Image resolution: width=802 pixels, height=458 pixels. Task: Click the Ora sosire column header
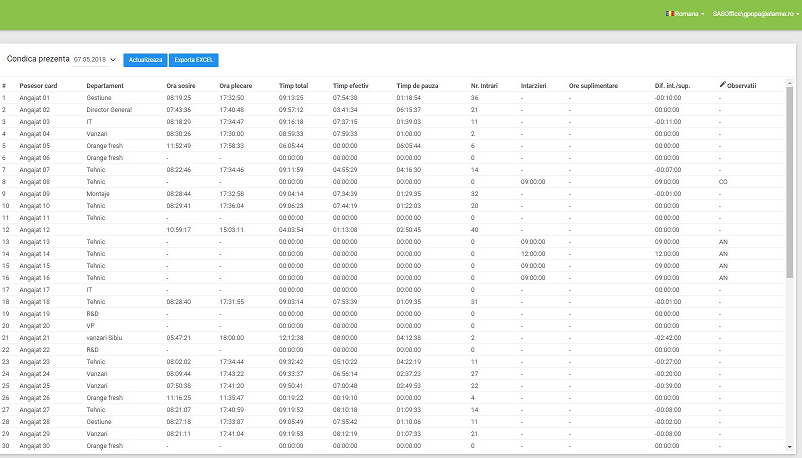point(181,86)
